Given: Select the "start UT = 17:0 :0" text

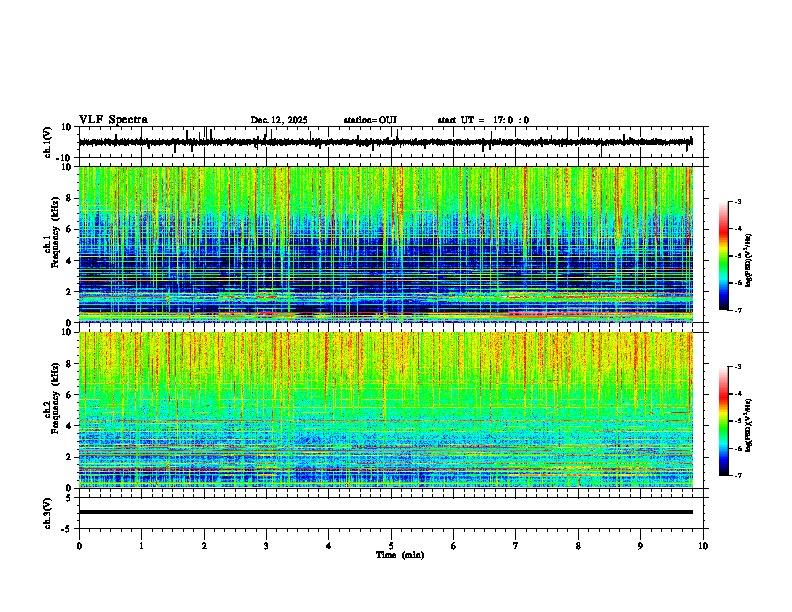Looking at the screenshot, I should 483,120.
